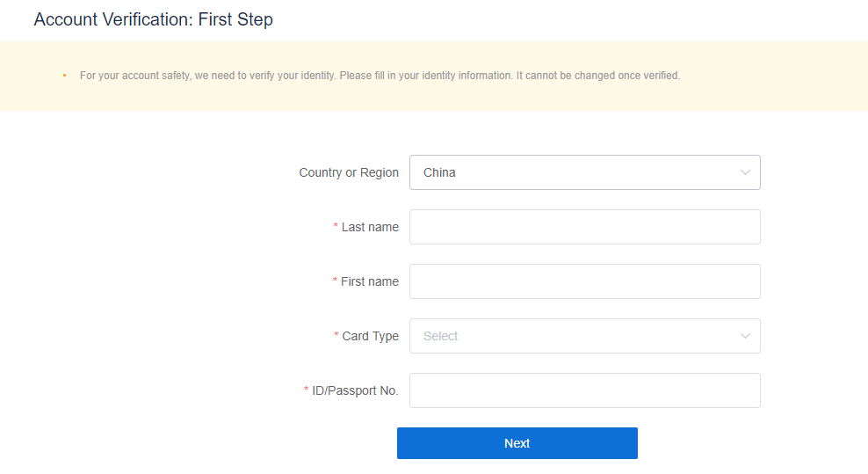Open the Country or Region dropdown
Image resolution: width=868 pixels, height=474 pixels.
click(571, 172)
